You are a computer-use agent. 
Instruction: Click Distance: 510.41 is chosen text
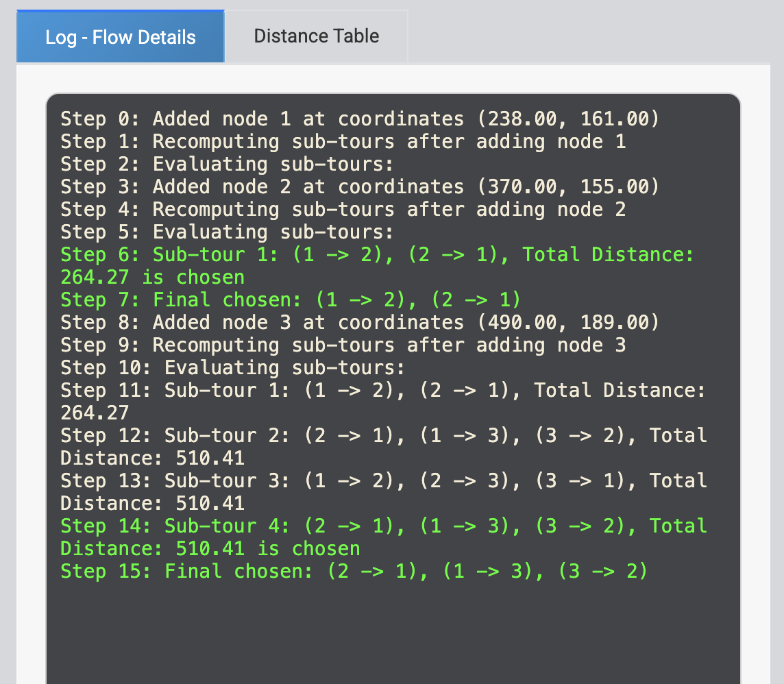click(x=210, y=548)
